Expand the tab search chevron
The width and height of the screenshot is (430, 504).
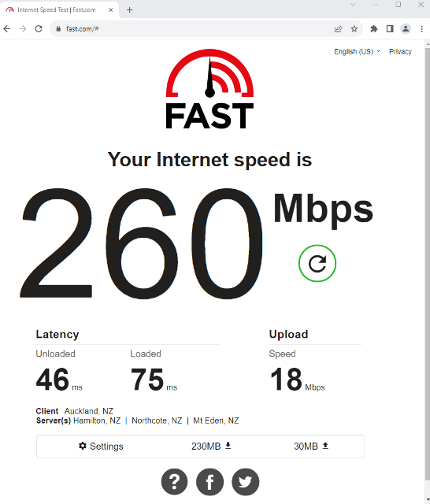point(353,5)
